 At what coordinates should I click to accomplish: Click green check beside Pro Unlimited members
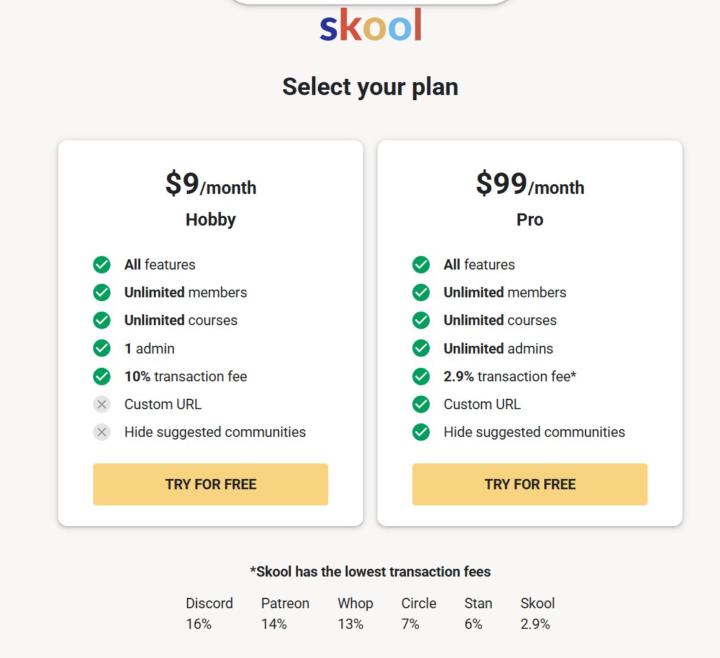click(x=421, y=293)
